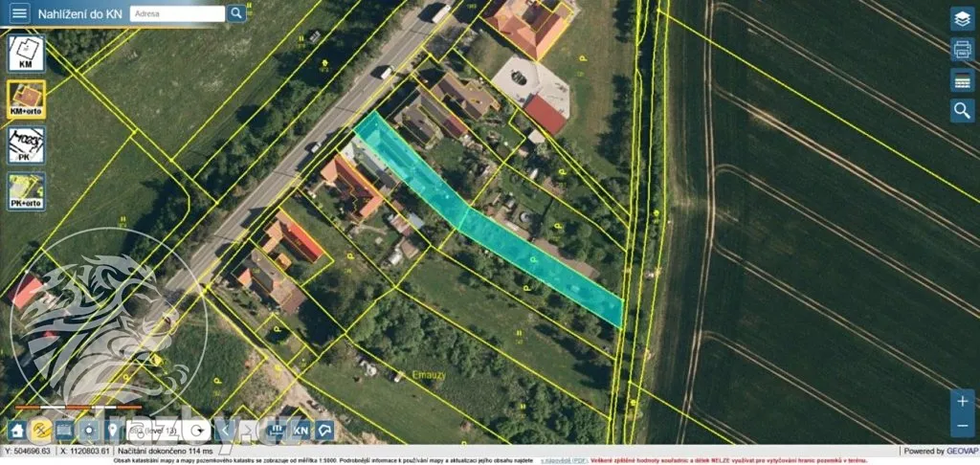Select the KM+orto map layer
The width and height of the screenshot is (980, 465).
point(26,100)
